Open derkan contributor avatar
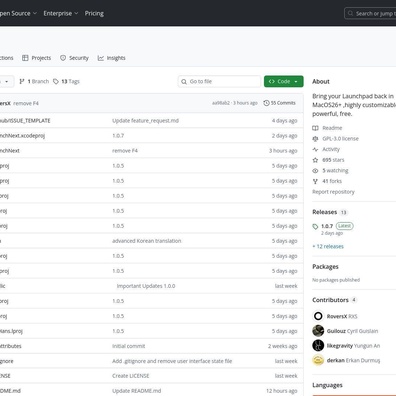396x396 pixels. (x=318, y=360)
